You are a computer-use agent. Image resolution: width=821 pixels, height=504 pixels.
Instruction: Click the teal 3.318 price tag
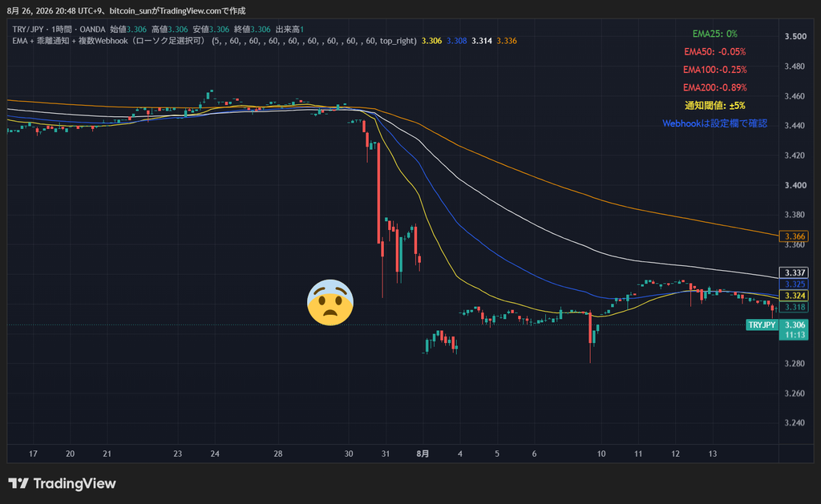pos(795,307)
